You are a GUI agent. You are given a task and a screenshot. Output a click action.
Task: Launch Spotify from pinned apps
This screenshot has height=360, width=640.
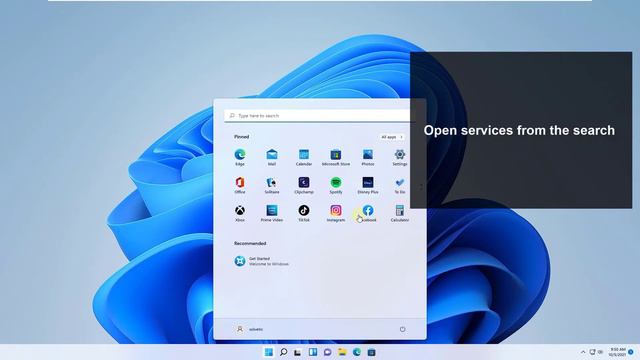coord(336,185)
